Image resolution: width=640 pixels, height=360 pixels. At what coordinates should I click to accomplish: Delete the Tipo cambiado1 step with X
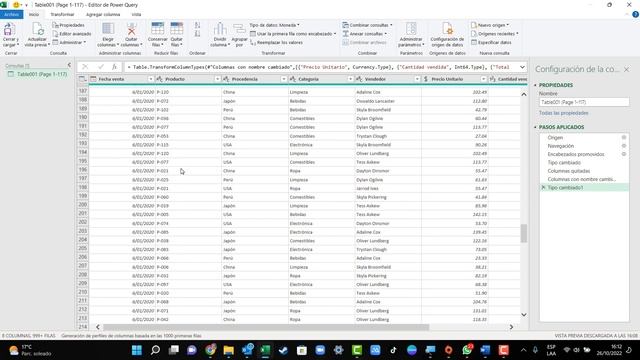click(x=543, y=187)
